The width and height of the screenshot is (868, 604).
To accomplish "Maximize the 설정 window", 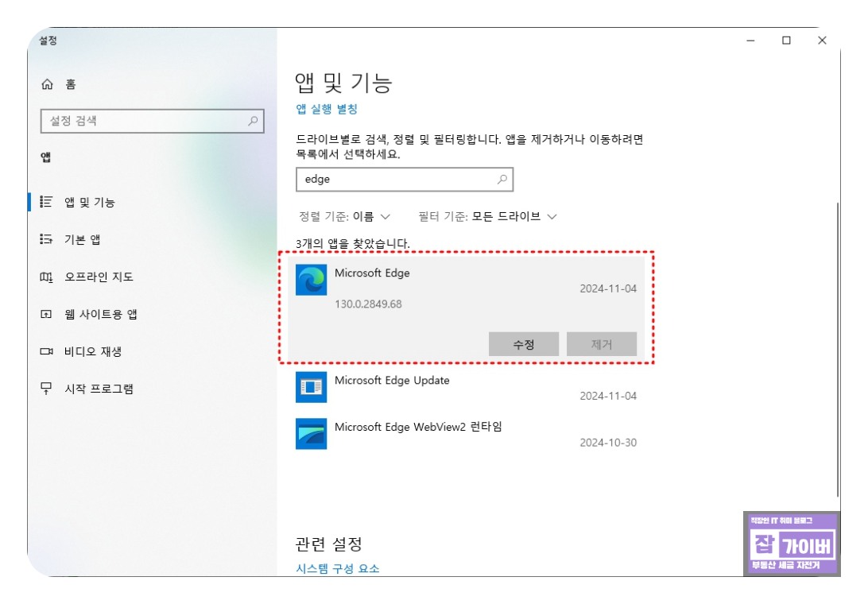I will tap(786, 41).
